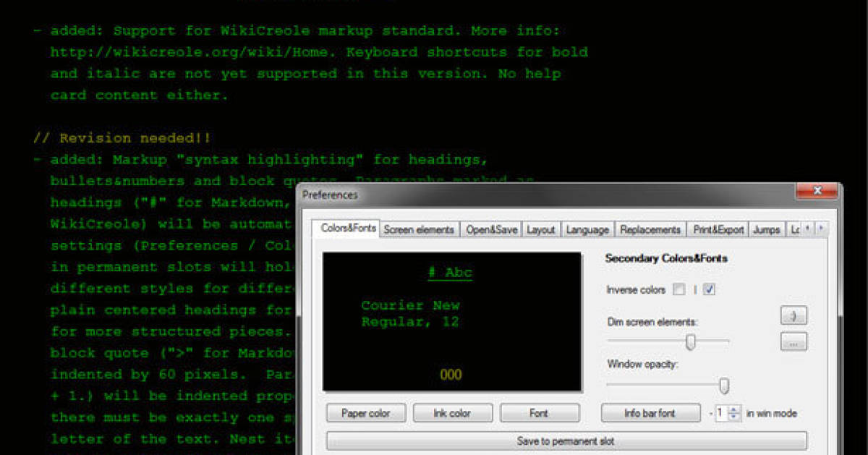View the Print&Export tab
The width and height of the screenshot is (868, 455).
click(717, 229)
